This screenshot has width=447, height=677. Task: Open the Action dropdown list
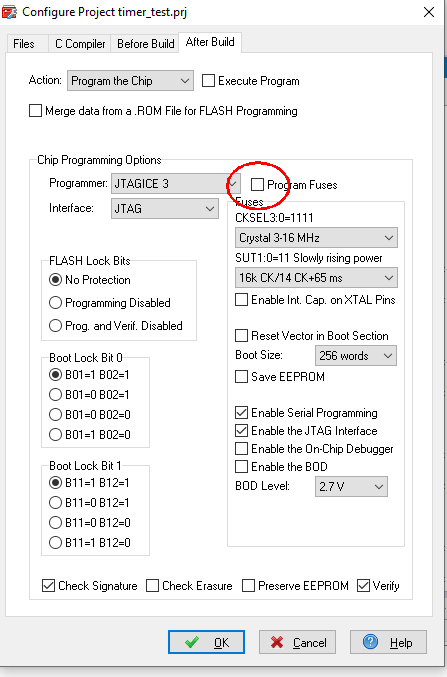tap(130, 81)
